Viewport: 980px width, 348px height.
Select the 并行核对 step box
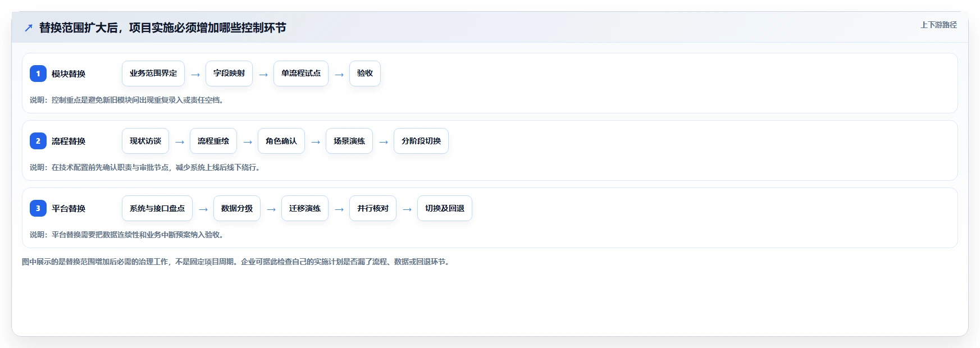point(373,208)
